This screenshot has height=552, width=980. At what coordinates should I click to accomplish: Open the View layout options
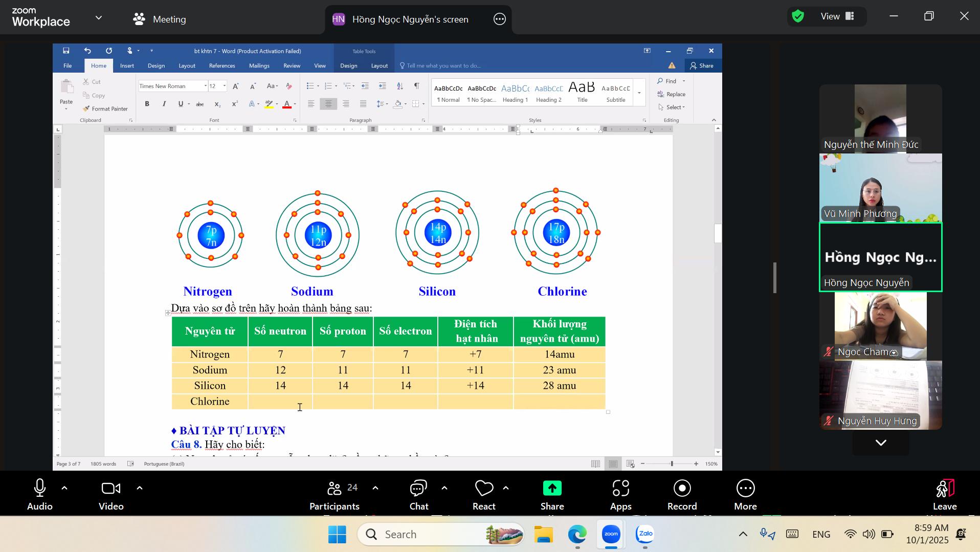(837, 16)
